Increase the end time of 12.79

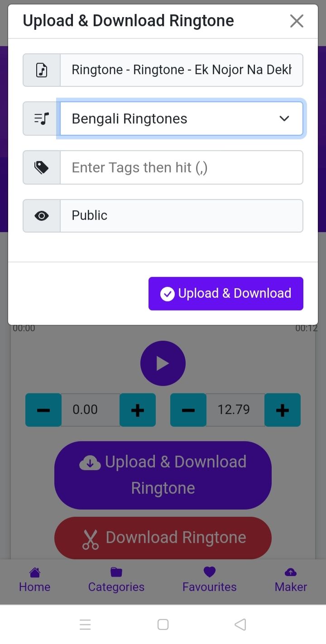coord(283,410)
